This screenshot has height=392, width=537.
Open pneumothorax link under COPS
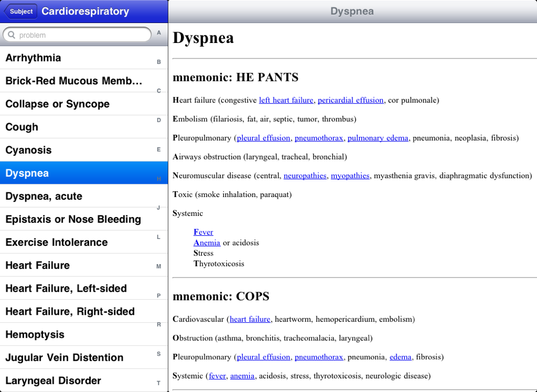click(x=319, y=357)
